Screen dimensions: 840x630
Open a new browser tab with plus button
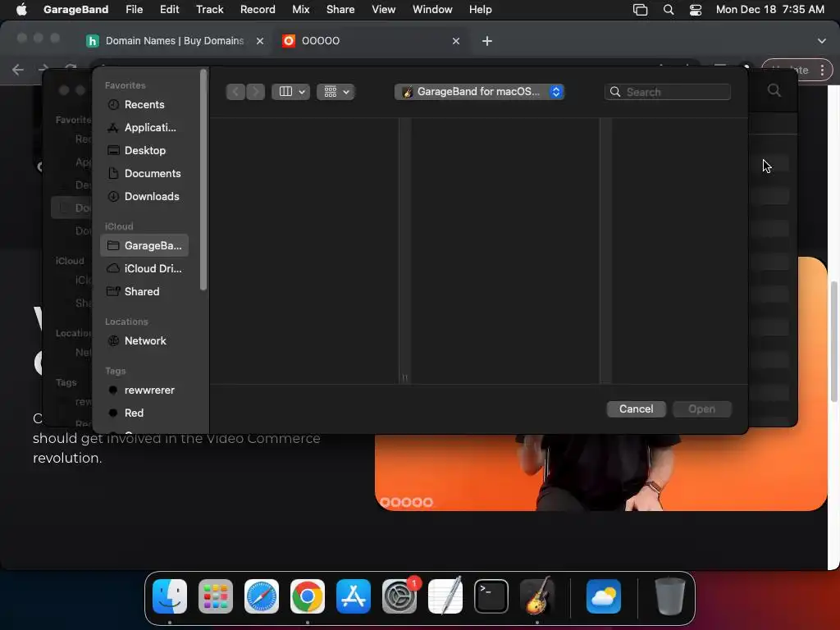pyautogui.click(x=487, y=41)
